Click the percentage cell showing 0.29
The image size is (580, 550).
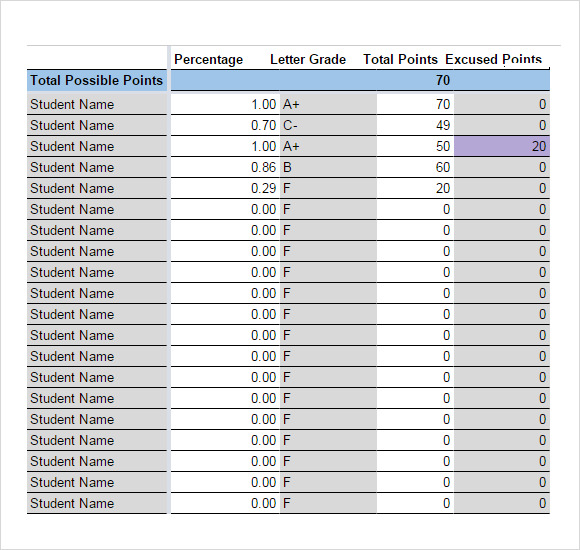[225, 188]
